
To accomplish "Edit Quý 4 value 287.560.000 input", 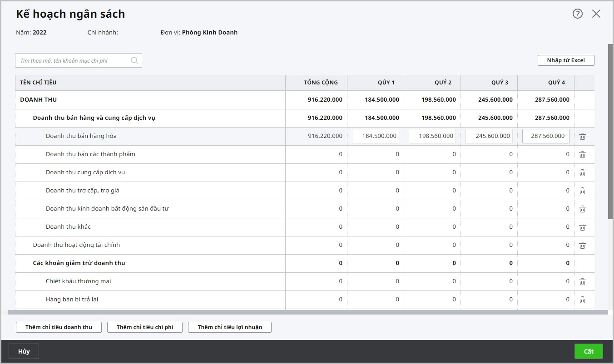I will [x=546, y=136].
